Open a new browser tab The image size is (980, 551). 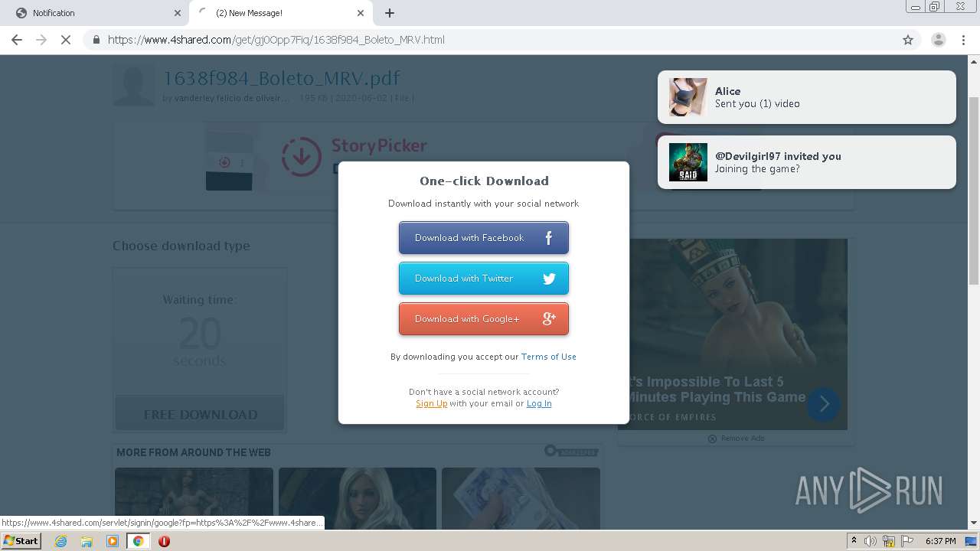(x=390, y=13)
